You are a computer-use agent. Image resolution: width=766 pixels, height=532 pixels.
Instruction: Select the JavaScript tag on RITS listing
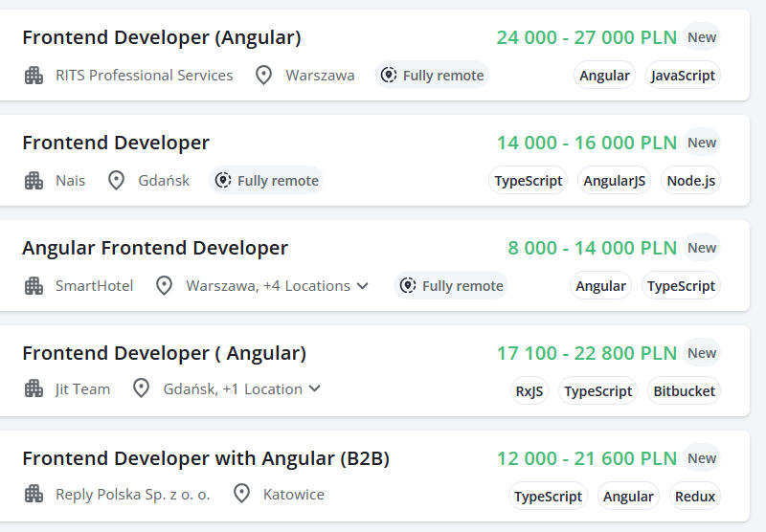click(x=683, y=76)
